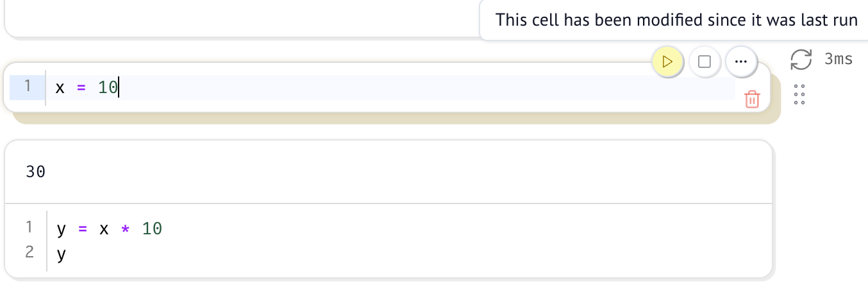Click the asterisk operator in second cell
This screenshot has width=868, height=303.
[126, 229]
